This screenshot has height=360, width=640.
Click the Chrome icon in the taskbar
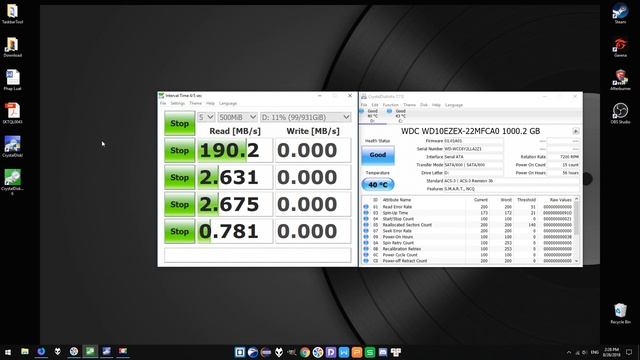tap(304, 352)
